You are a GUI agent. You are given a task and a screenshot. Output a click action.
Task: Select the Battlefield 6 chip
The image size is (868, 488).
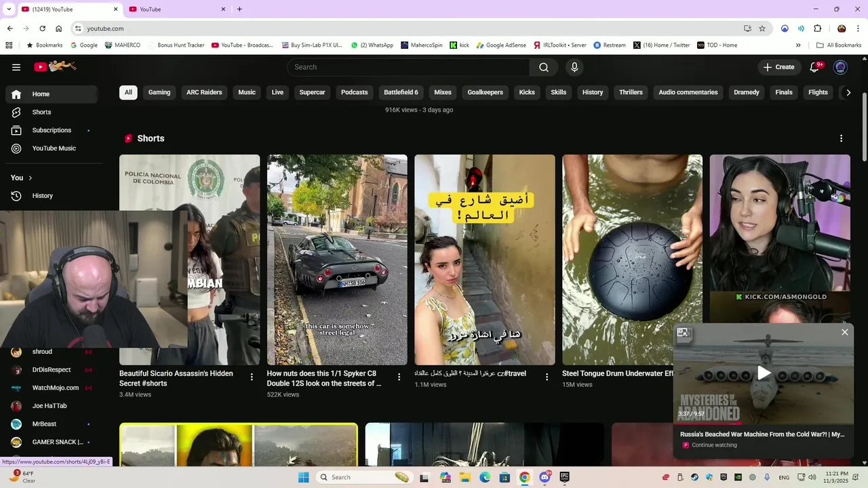[x=401, y=92]
